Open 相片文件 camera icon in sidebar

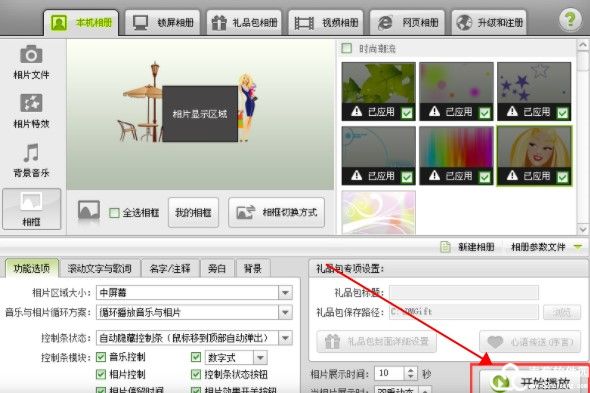coord(31,55)
